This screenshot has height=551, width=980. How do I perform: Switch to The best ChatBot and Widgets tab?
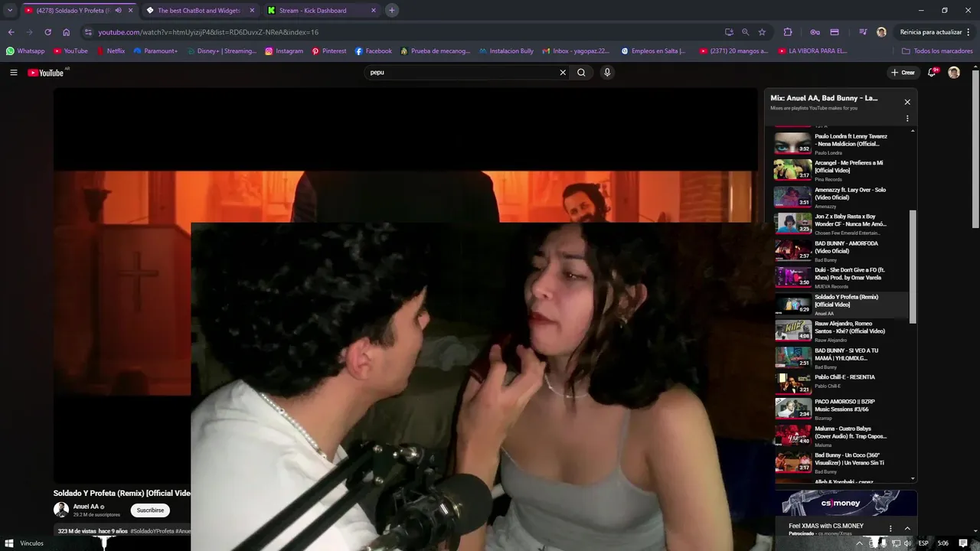pyautogui.click(x=199, y=11)
